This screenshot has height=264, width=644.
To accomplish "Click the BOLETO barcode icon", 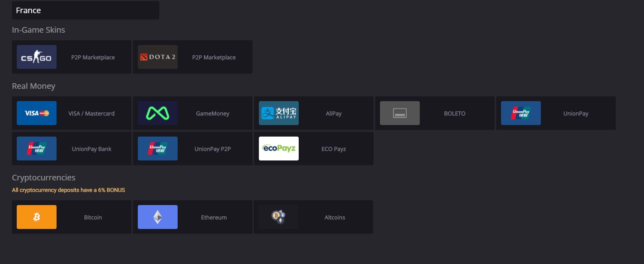I will (x=400, y=113).
